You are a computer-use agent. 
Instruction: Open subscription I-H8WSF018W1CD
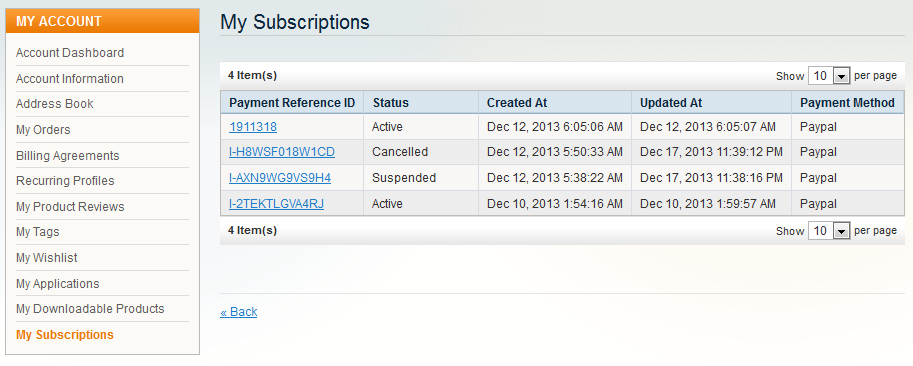coord(282,152)
